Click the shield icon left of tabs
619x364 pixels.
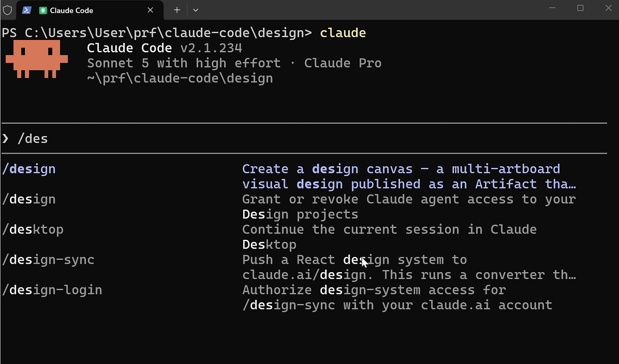pyautogui.click(x=7, y=10)
